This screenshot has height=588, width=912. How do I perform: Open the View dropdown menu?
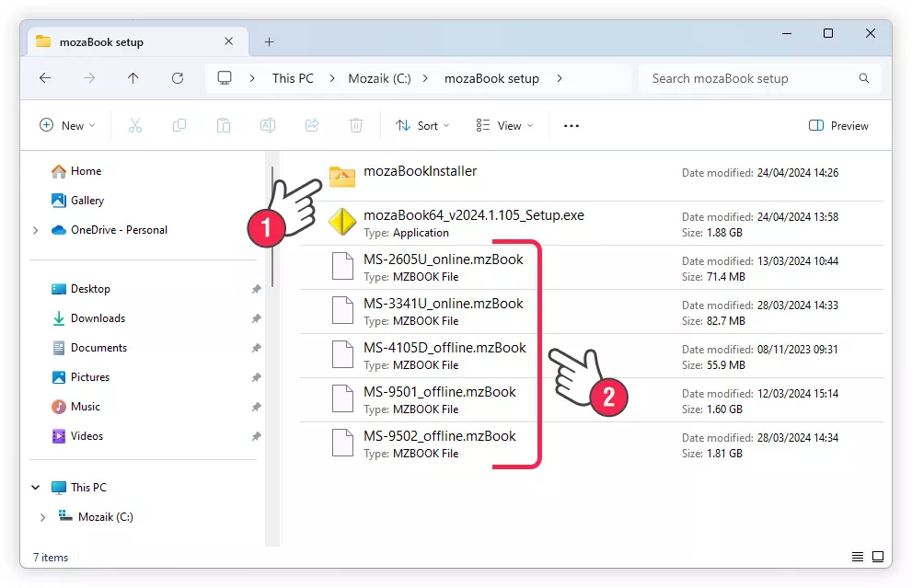click(x=503, y=126)
